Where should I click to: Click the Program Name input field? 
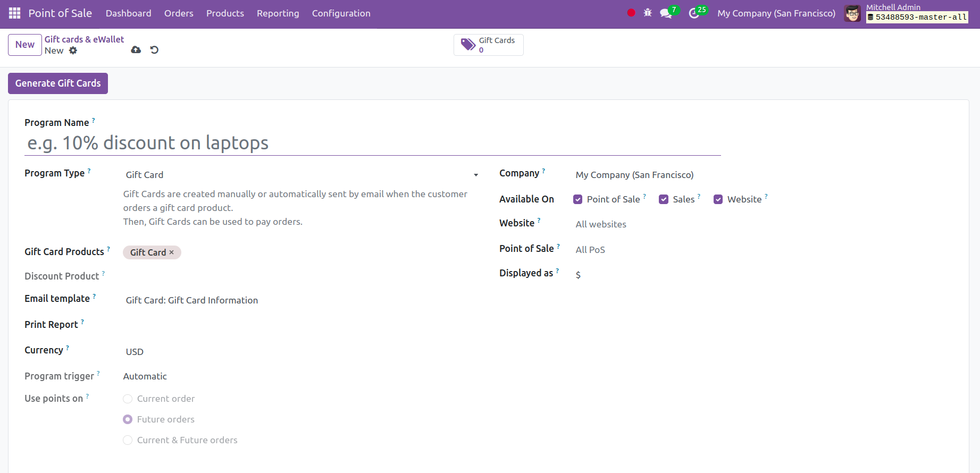pyautogui.click(x=372, y=143)
